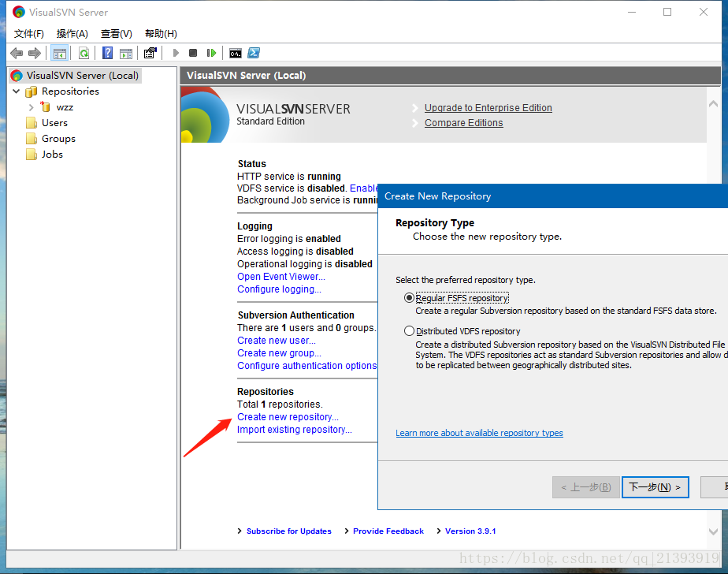
Task: Click the Refresh toolbar icon
Action: tap(84, 53)
